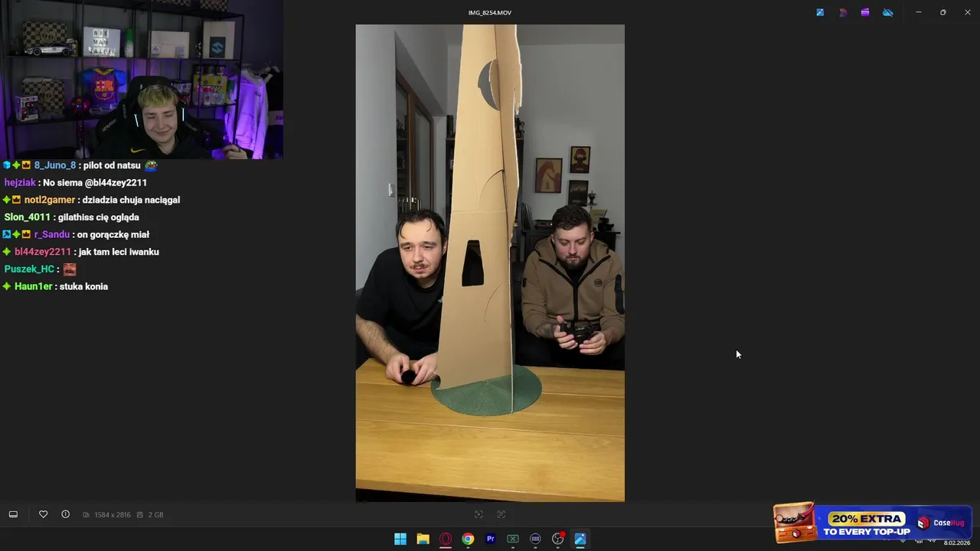The image size is (980, 551).
Task: Click the message 'stuka konia'
Action: point(83,286)
